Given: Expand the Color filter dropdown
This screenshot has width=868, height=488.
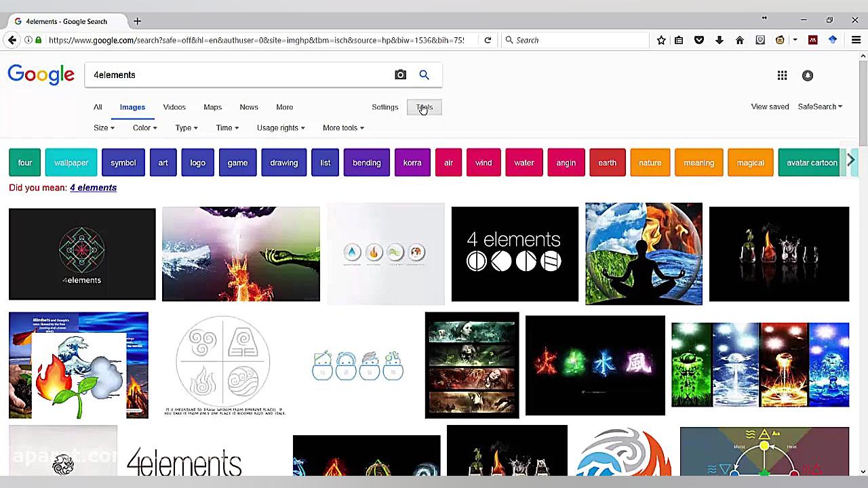Looking at the screenshot, I should tap(145, 127).
